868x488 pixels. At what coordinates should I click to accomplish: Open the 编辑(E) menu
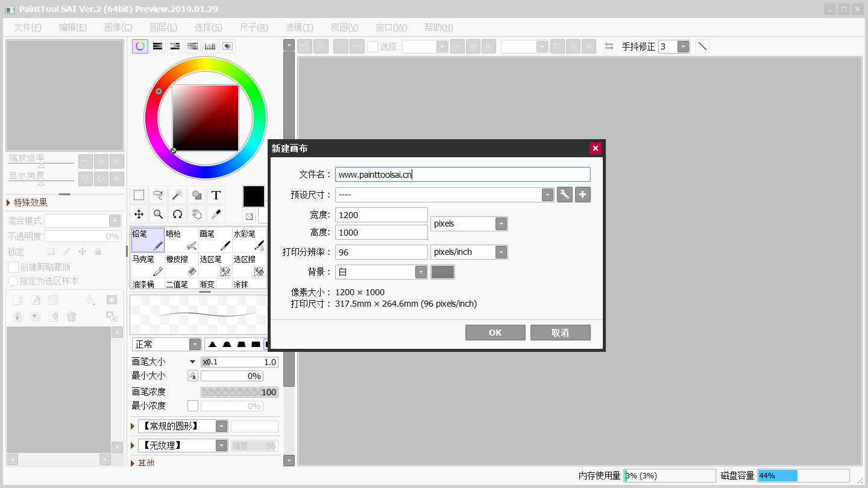pos(73,27)
